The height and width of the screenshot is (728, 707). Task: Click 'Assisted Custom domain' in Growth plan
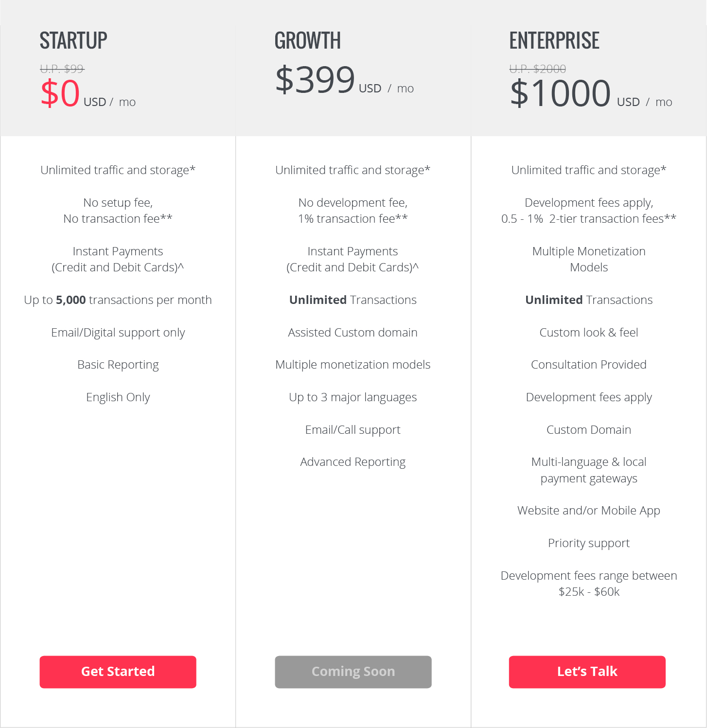tap(353, 333)
